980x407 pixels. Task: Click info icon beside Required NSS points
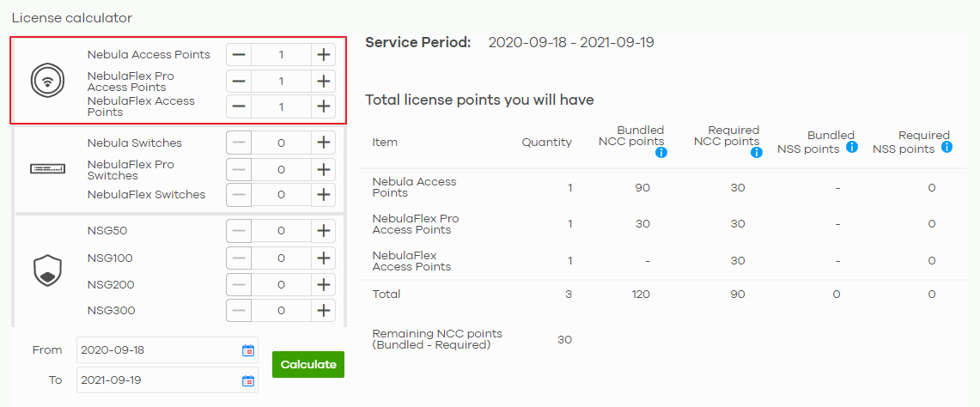coord(947,148)
